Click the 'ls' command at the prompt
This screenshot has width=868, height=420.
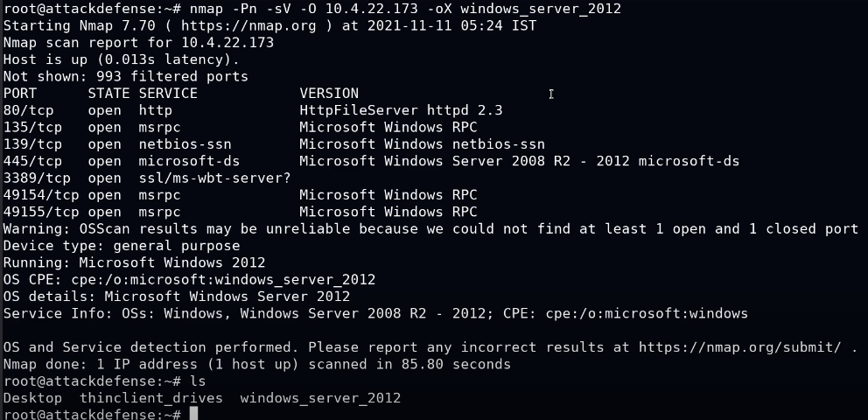point(198,381)
